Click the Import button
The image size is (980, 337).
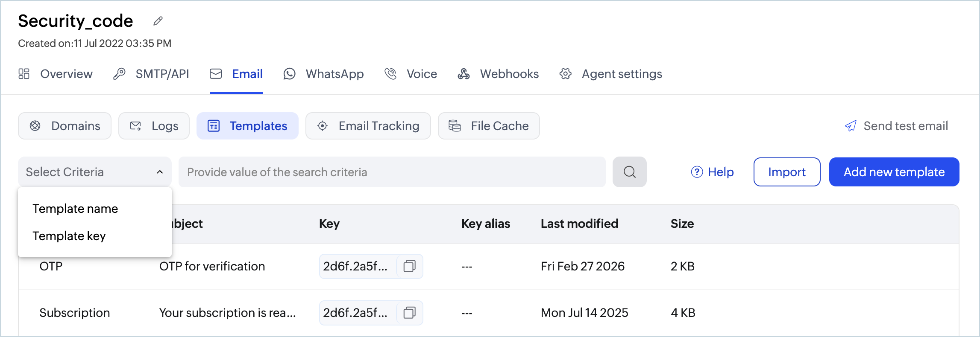(787, 172)
